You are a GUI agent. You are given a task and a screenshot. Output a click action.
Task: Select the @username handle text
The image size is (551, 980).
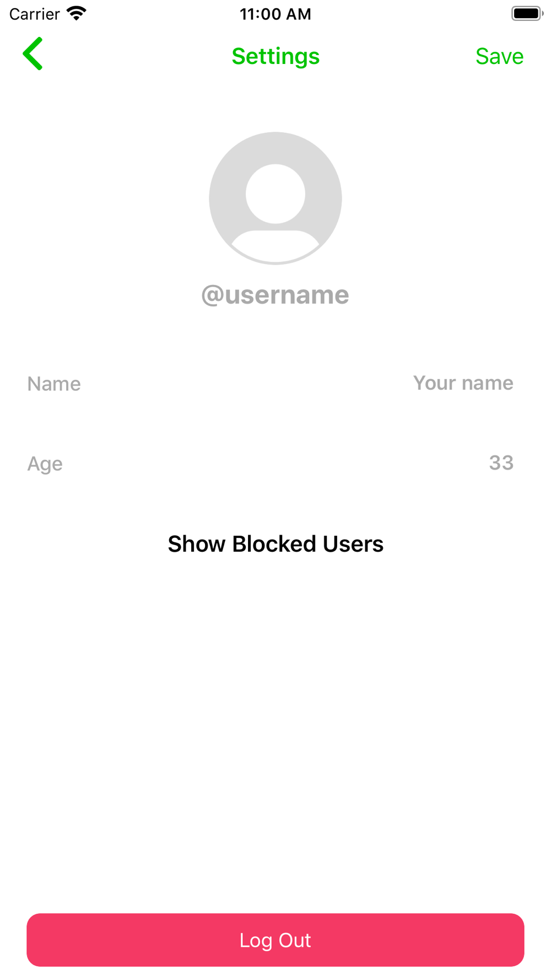click(275, 295)
